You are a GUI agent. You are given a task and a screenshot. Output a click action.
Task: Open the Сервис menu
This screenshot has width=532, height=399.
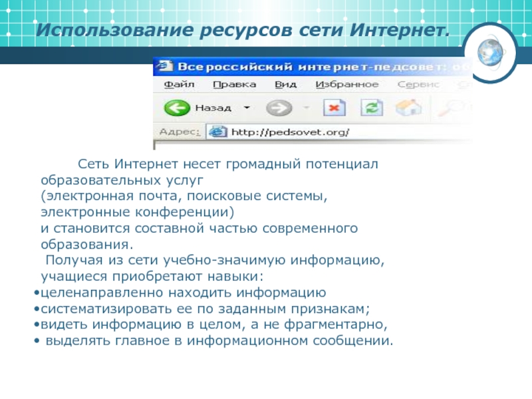(x=418, y=84)
